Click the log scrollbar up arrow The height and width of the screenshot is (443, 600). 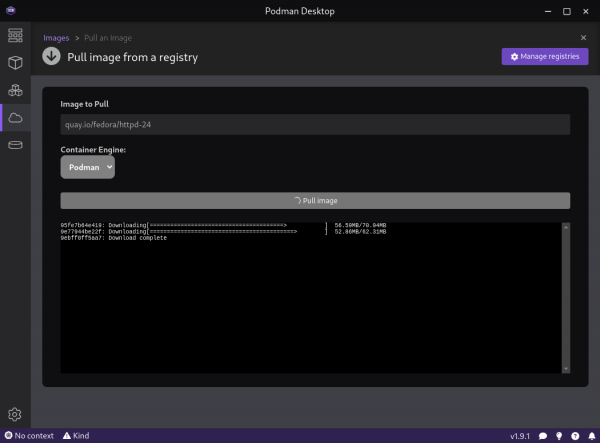point(566,227)
